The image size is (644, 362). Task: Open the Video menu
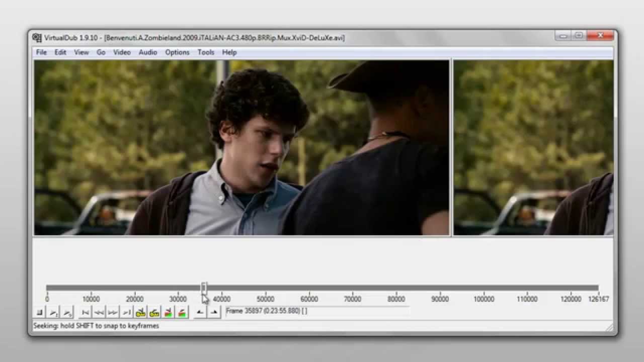122,52
